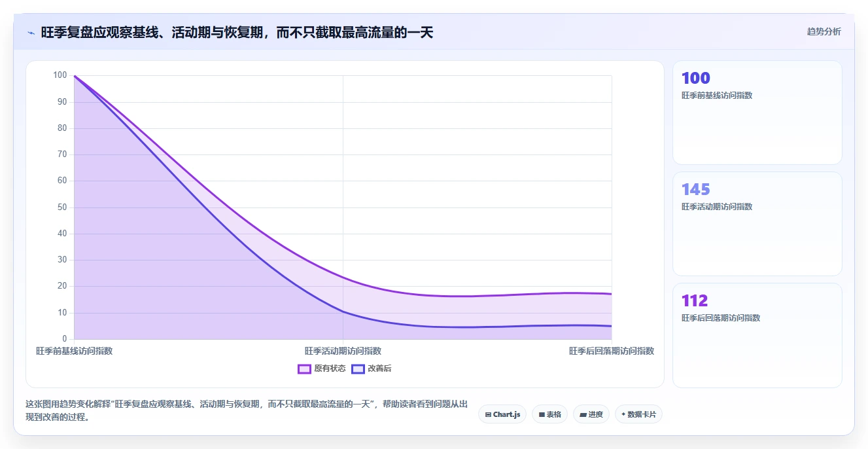Open the 旺季活动期访问指数 card showing 145
The width and height of the screenshot is (868, 449).
[757, 224]
